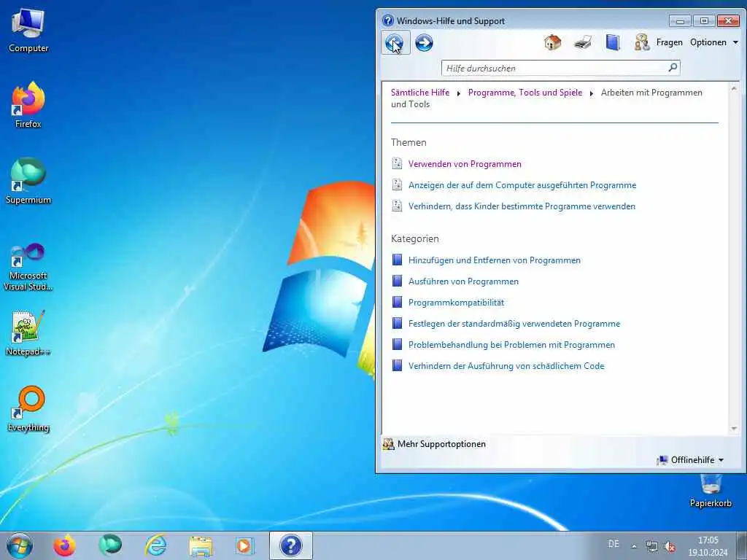Screen dimensions: 747x560
Task: Close the Windows-Hilfe und Support window
Action: click(728, 21)
